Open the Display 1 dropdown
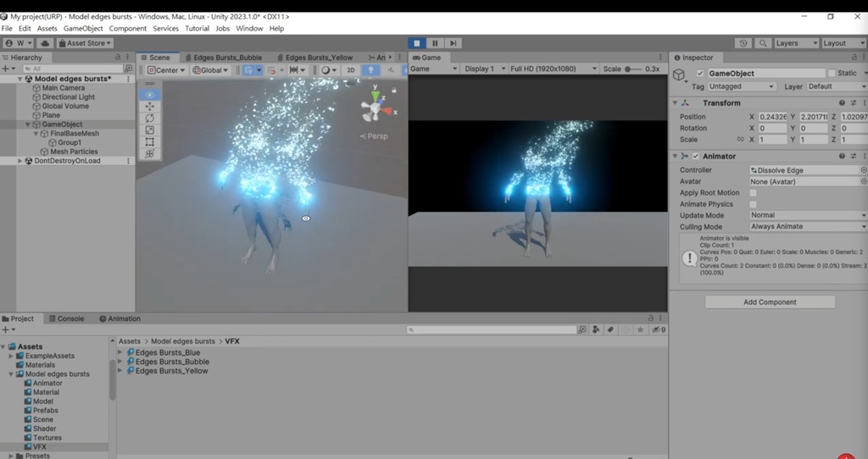Screen dimensions: 868x459 485,69
